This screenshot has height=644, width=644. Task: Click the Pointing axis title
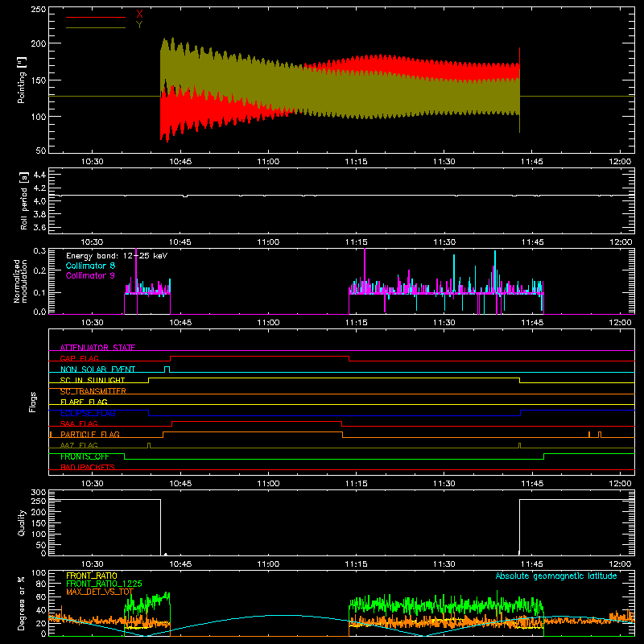(x=22, y=80)
